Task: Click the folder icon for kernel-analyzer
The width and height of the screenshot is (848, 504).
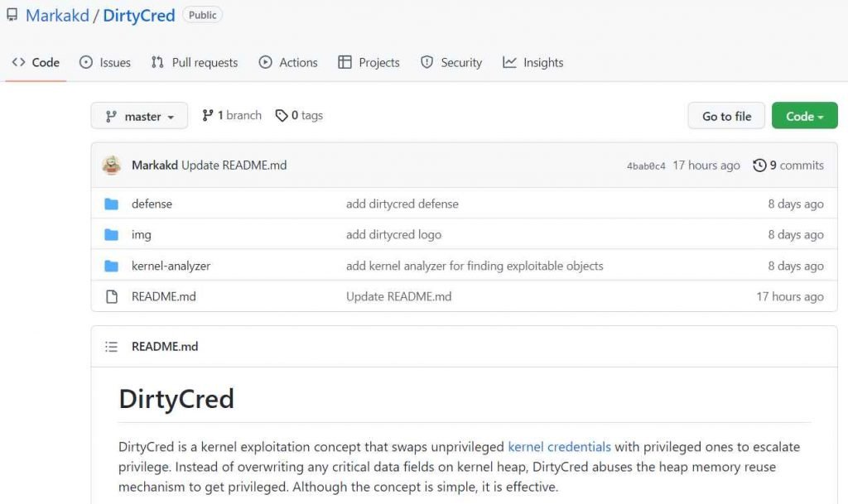Action: 112,266
